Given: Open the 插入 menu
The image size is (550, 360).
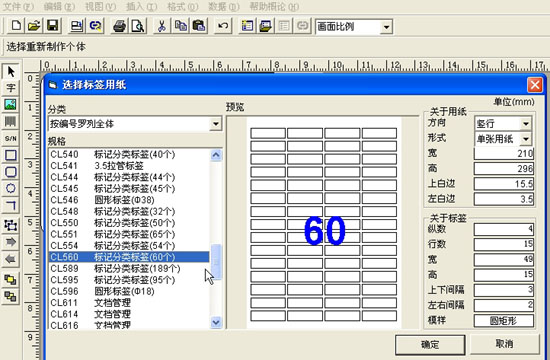Looking at the screenshot, I should [x=141, y=6].
